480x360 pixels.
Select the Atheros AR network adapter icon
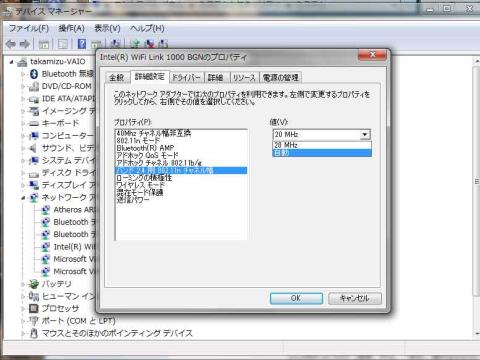pyautogui.click(x=45, y=210)
